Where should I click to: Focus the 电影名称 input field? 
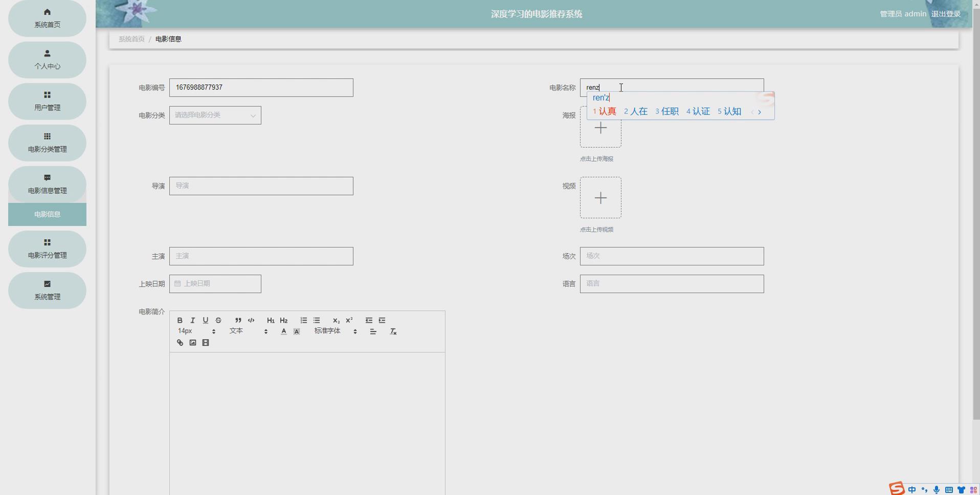pyautogui.click(x=672, y=87)
